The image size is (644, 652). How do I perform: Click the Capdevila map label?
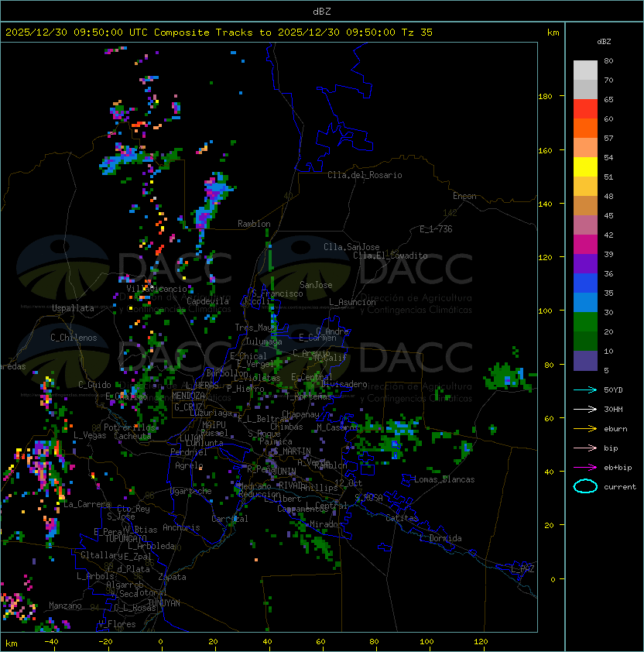point(207,301)
